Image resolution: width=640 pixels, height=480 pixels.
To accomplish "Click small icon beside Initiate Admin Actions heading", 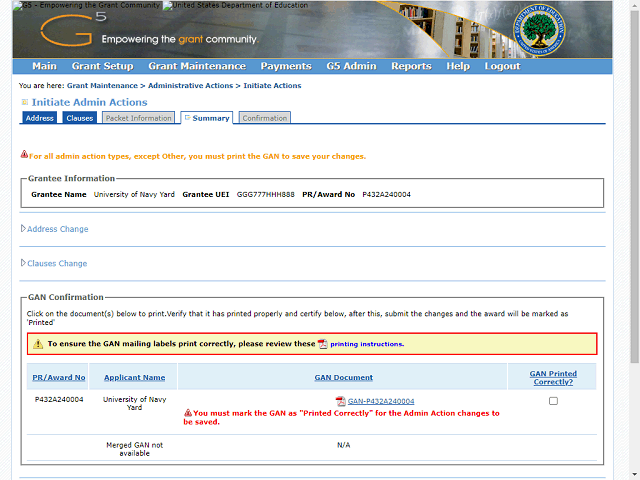I will pyautogui.click(x=25, y=102).
